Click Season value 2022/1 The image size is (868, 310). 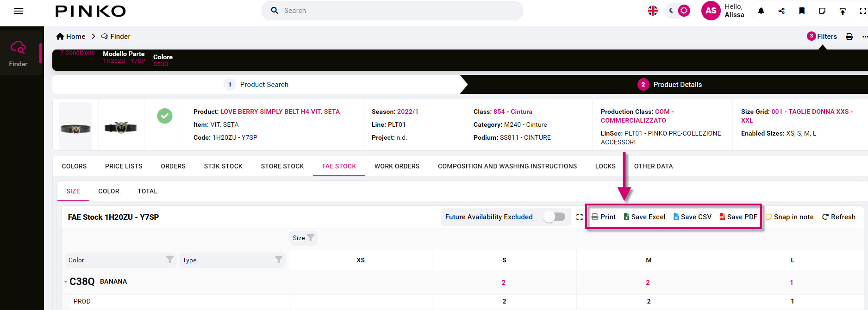coord(407,112)
